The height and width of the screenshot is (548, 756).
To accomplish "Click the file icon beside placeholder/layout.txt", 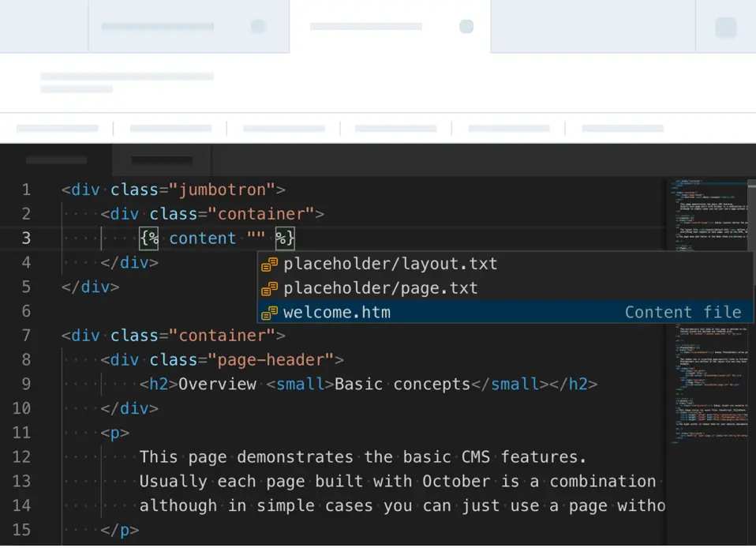I will point(270,264).
